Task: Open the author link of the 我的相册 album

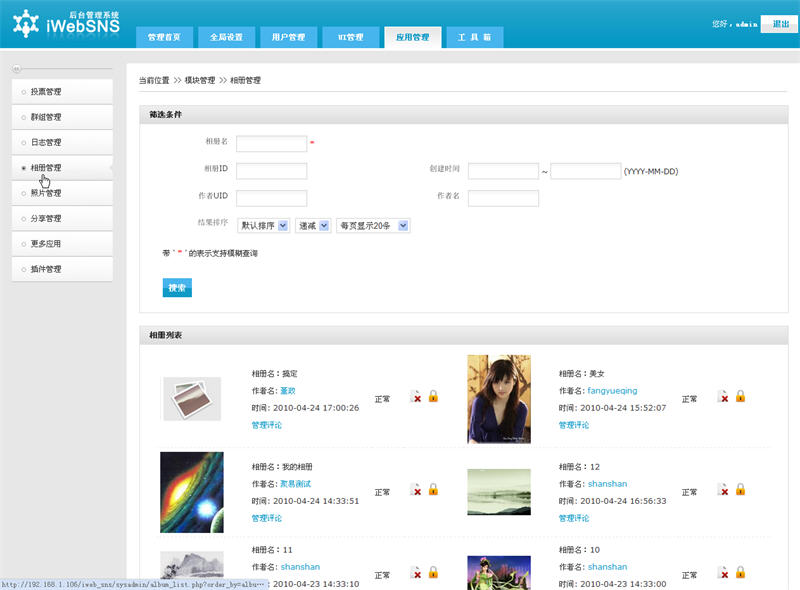Action: click(x=295, y=483)
